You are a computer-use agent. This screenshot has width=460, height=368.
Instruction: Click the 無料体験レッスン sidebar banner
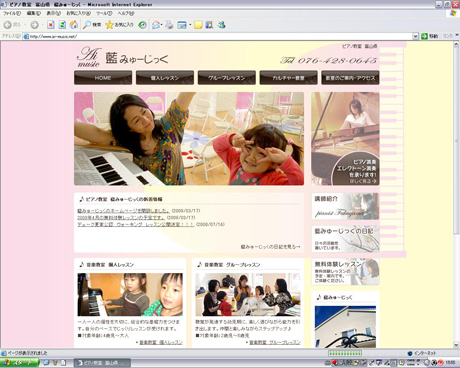[x=345, y=272]
